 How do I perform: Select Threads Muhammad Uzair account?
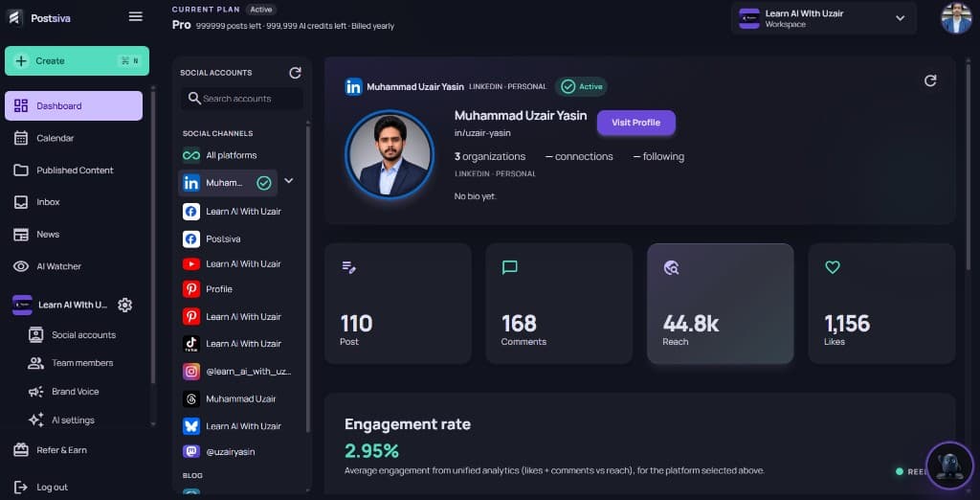[x=240, y=398]
